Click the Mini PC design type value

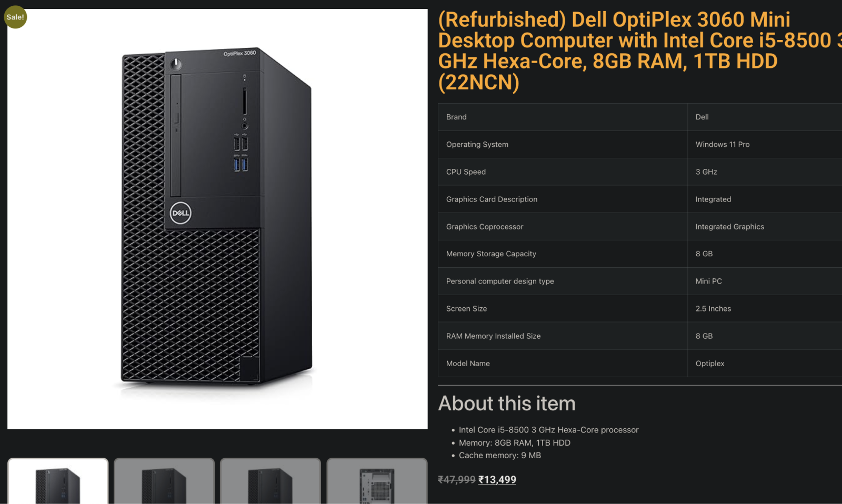709,281
